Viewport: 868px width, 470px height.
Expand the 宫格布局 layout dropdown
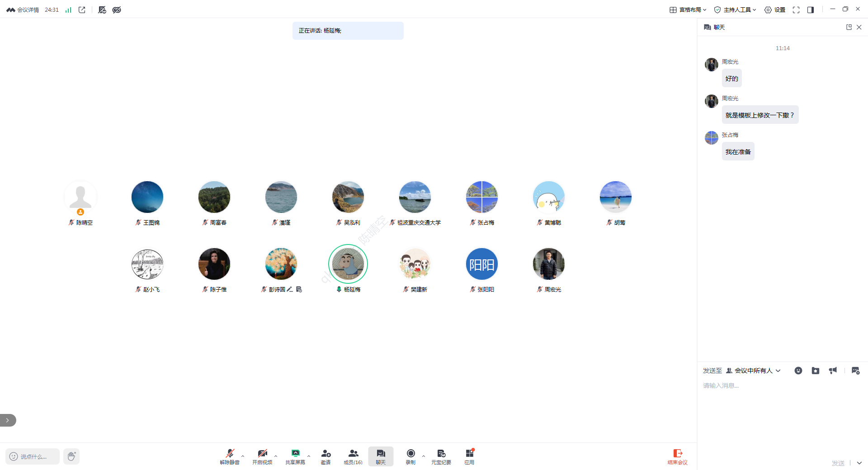point(688,9)
